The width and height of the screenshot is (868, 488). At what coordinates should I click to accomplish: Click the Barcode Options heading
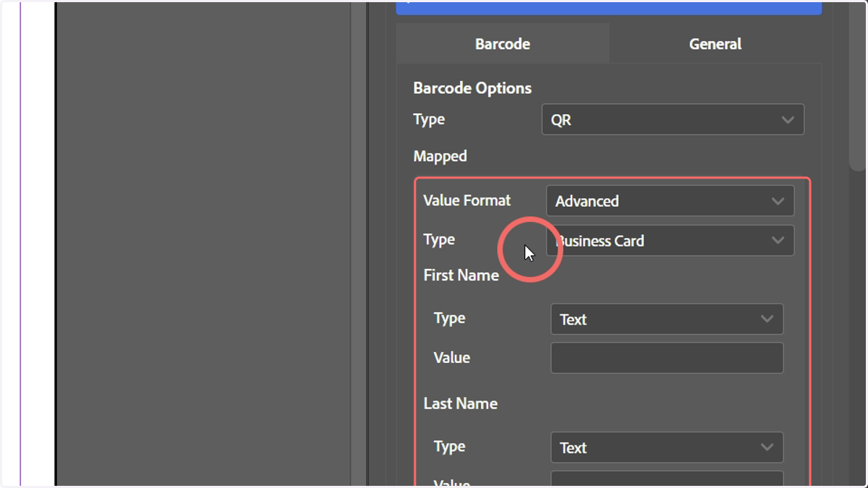click(x=472, y=88)
